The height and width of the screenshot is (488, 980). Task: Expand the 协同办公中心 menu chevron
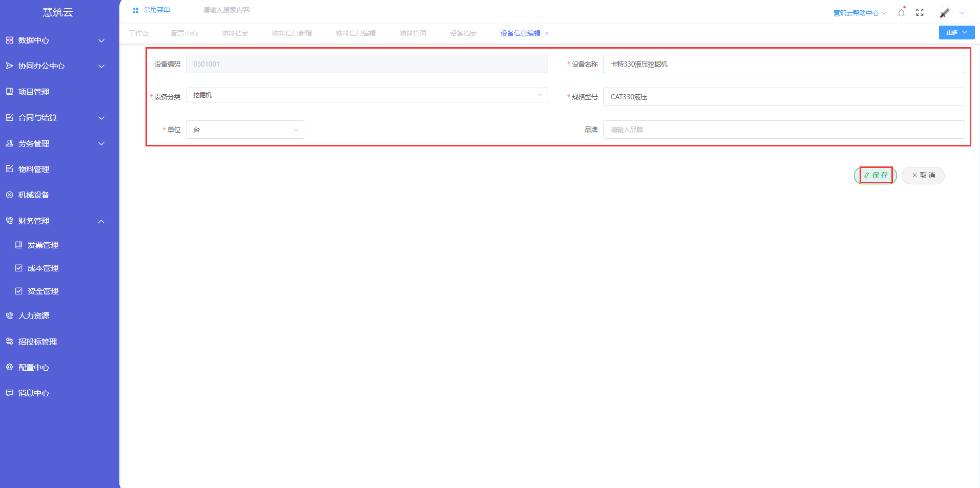click(x=101, y=66)
